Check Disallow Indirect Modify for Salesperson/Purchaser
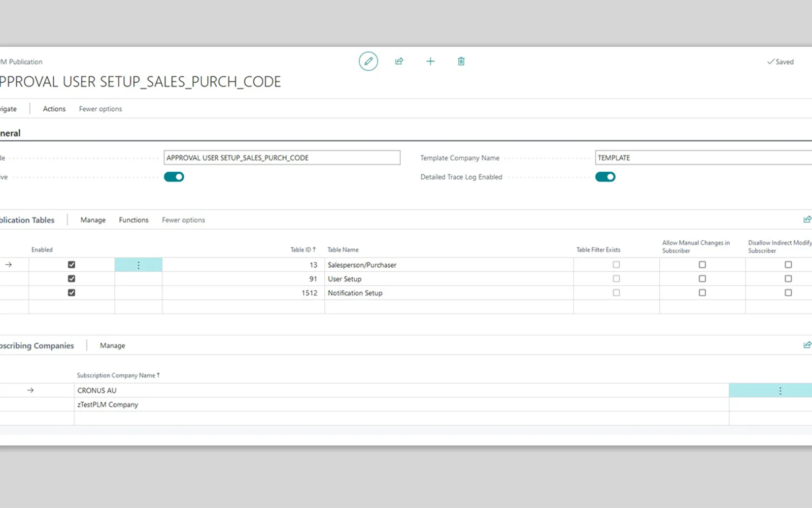 pyautogui.click(x=788, y=265)
